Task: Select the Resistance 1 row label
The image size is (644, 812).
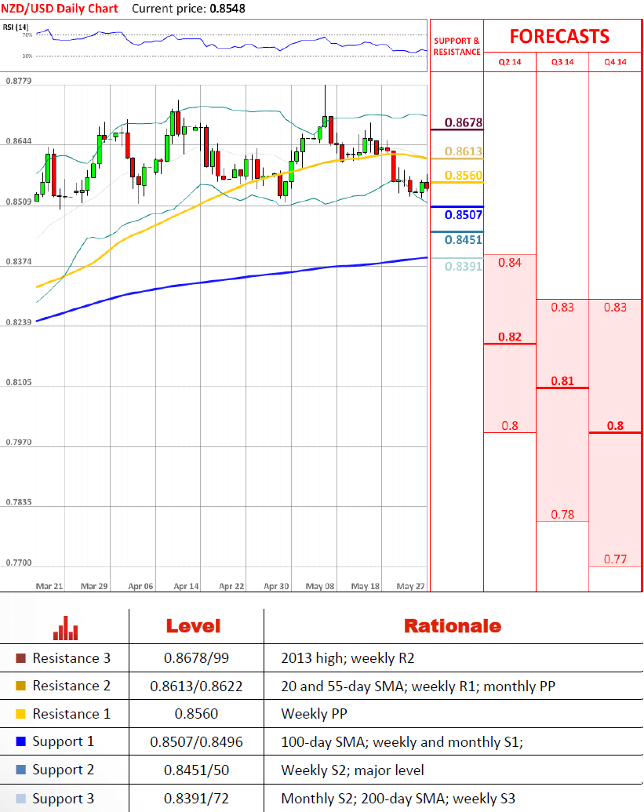Action: (x=71, y=714)
